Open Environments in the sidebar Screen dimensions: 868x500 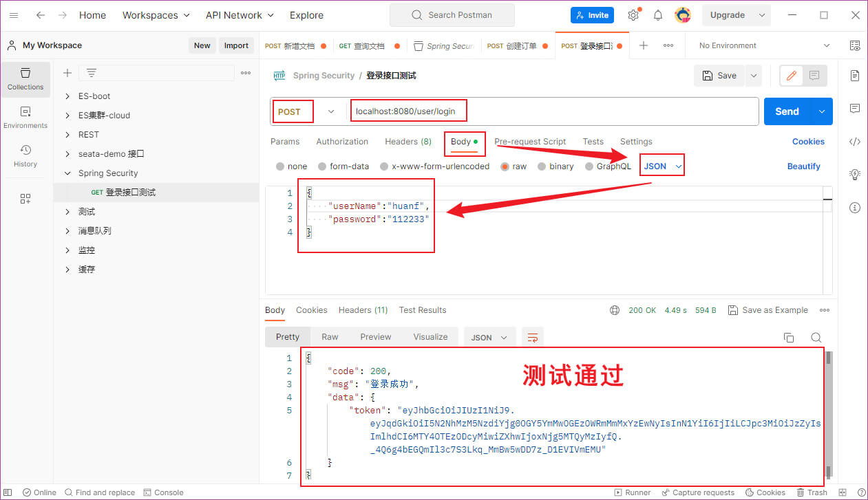25,118
